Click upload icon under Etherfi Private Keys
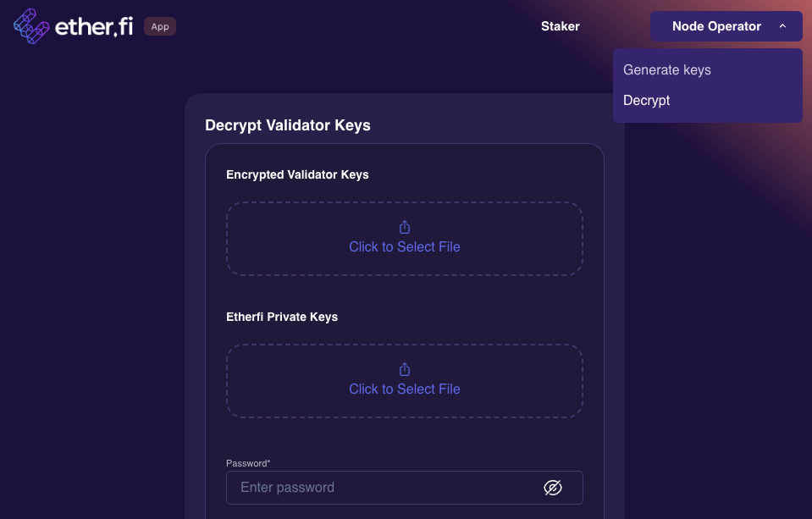The height and width of the screenshot is (519, 812). [405, 369]
